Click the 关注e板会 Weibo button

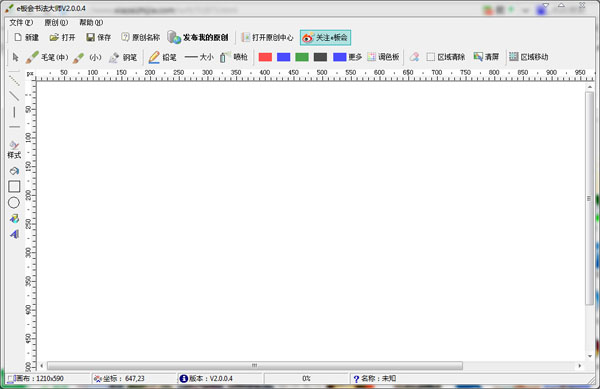[x=325, y=37]
